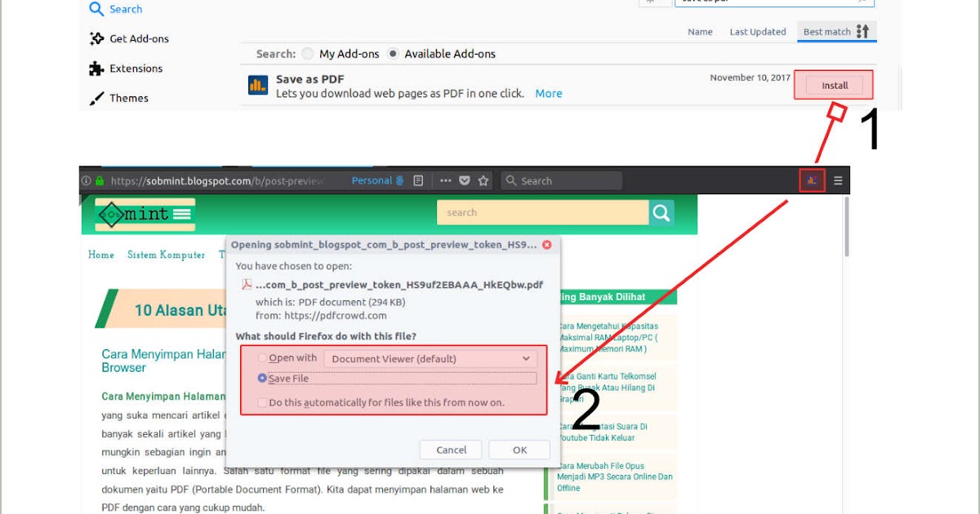Click the sobmint blog logo
The image size is (980, 514).
coord(145,215)
